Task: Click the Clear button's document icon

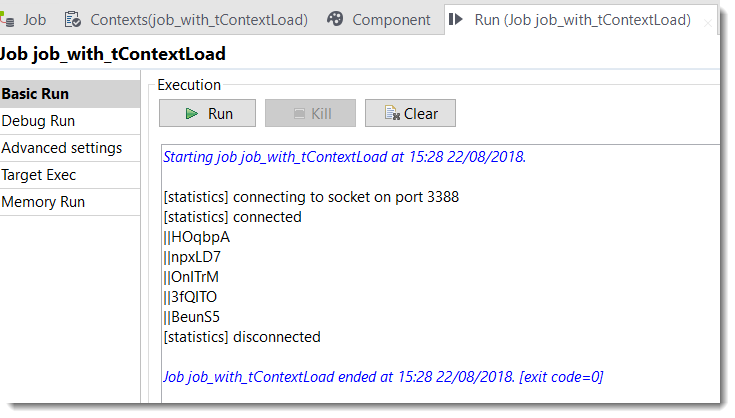Action: tap(391, 114)
